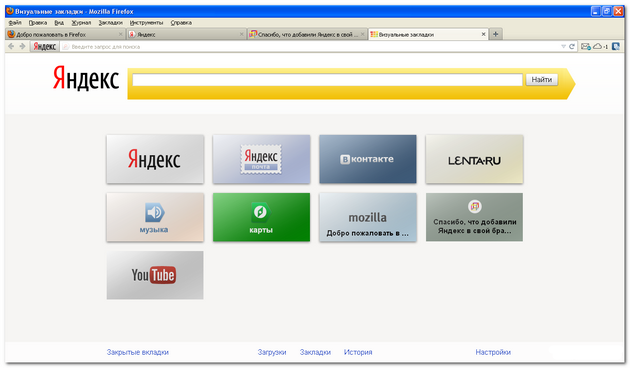Open the Яндекс visual bookmark tile

point(155,159)
